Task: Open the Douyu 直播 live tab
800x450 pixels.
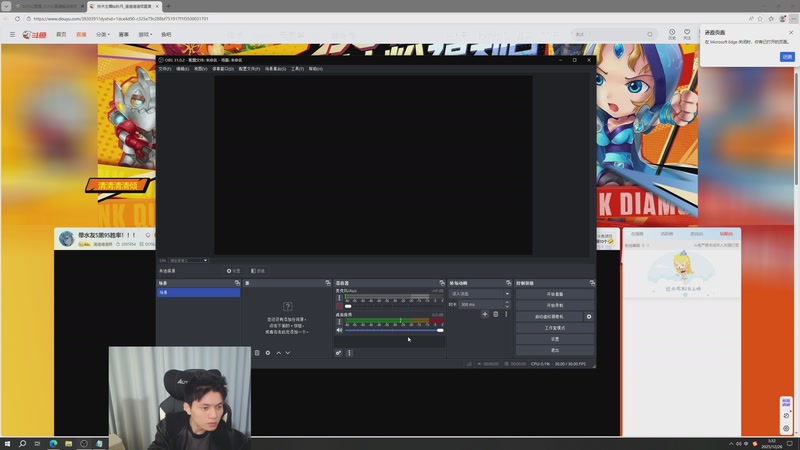Action: [x=81, y=35]
